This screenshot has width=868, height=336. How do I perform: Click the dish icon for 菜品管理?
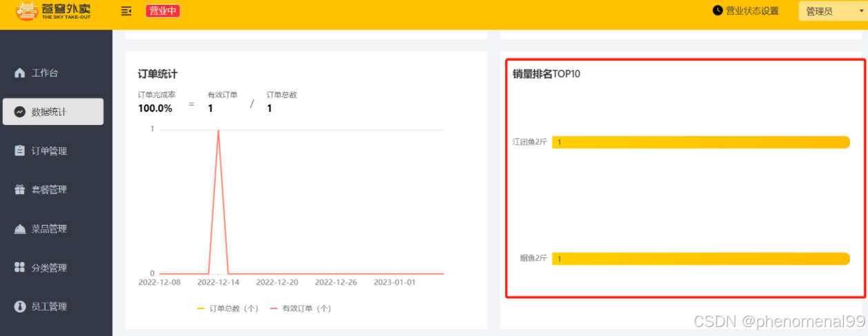click(x=19, y=229)
